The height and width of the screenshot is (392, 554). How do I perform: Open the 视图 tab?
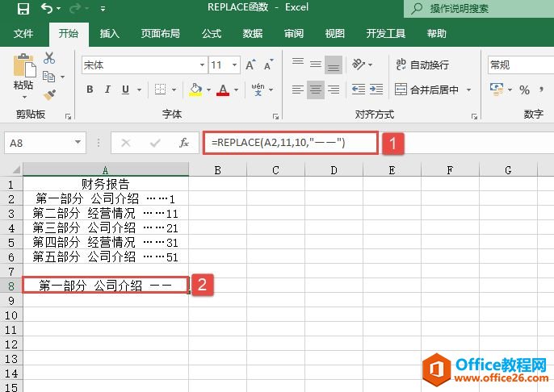(335, 34)
